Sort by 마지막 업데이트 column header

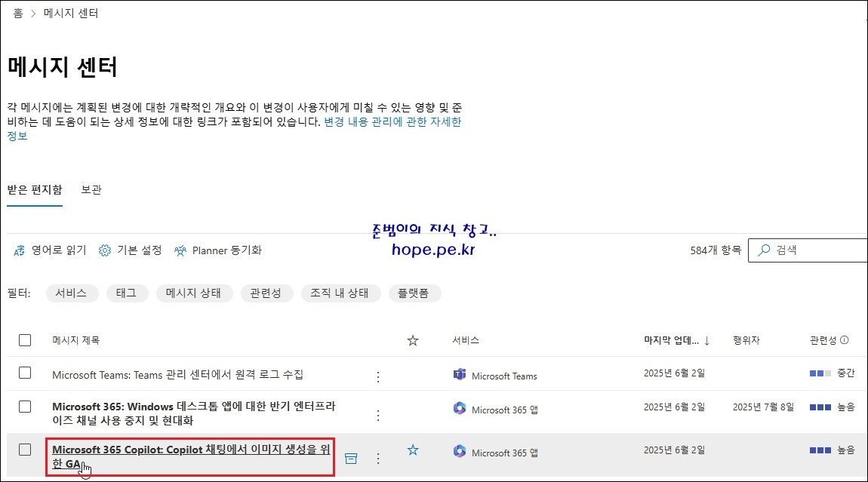(671, 340)
